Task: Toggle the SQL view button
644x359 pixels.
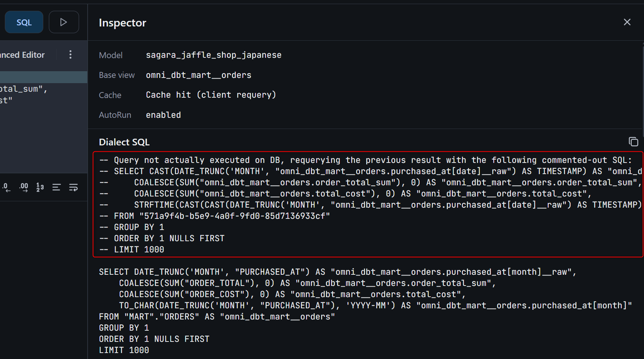Action: tap(24, 22)
